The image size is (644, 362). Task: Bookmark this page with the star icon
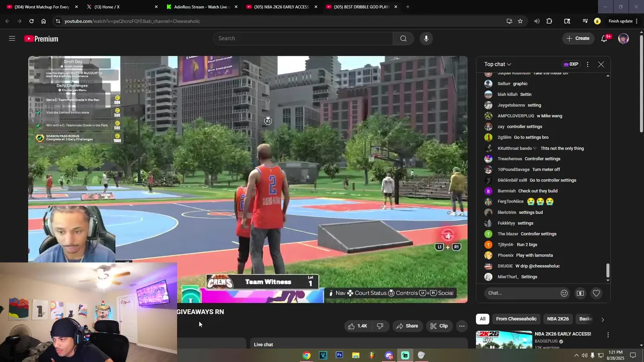pyautogui.click(x=520, y=21)
